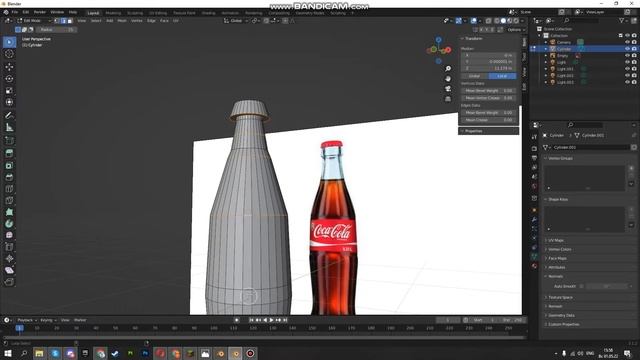This screenshot has width=640, height=360.
Task: Open the File menu
Action: coord(15,12)
